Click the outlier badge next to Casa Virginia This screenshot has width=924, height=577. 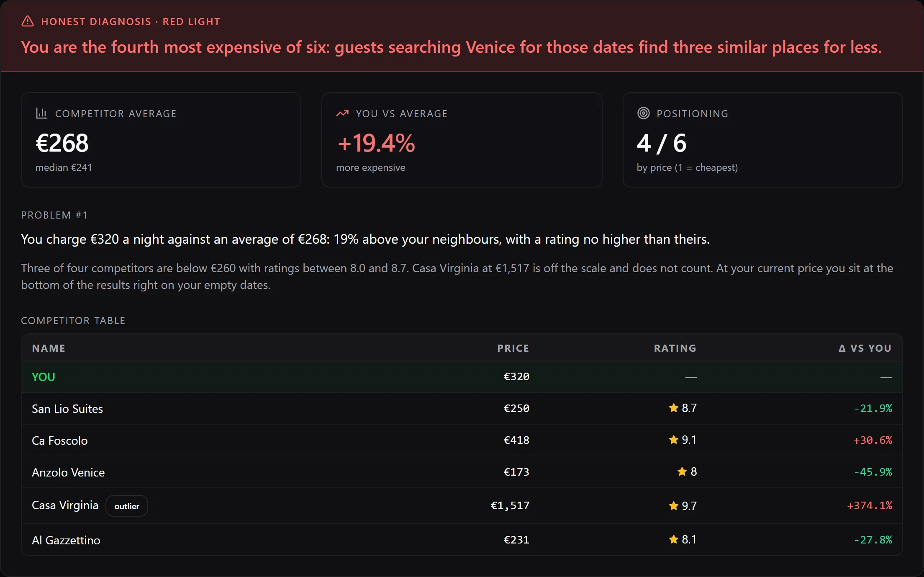pyautogui.click(x=127, y=506)
